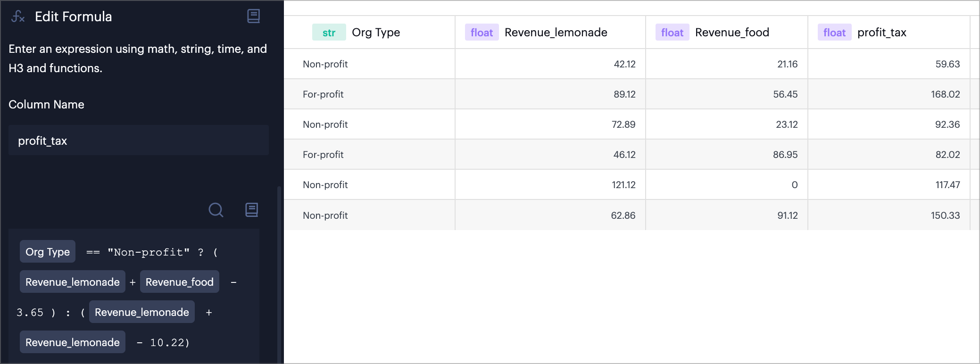Select the cell with value 86.95
The width and height of the screenshot is (980, 364).
click(x=727, y=154)
